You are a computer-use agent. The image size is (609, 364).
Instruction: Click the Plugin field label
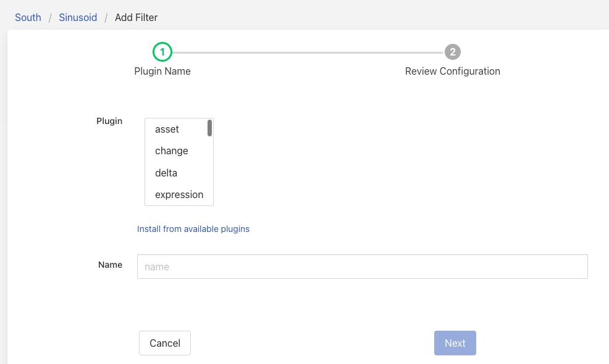pos(109,121)
